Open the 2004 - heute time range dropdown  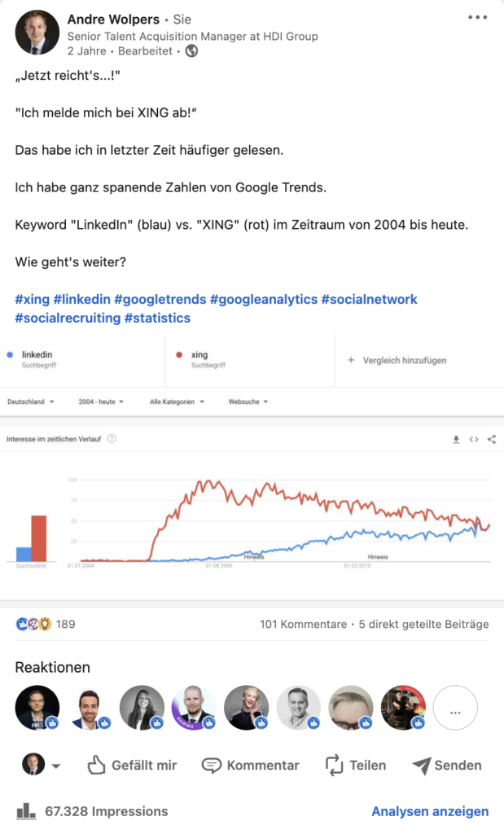point(101,402)
